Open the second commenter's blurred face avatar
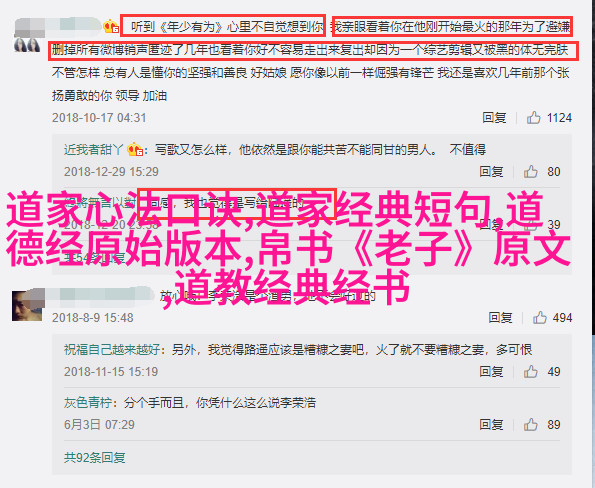Viewport: 595px width, 488px height. coord(28,305)
